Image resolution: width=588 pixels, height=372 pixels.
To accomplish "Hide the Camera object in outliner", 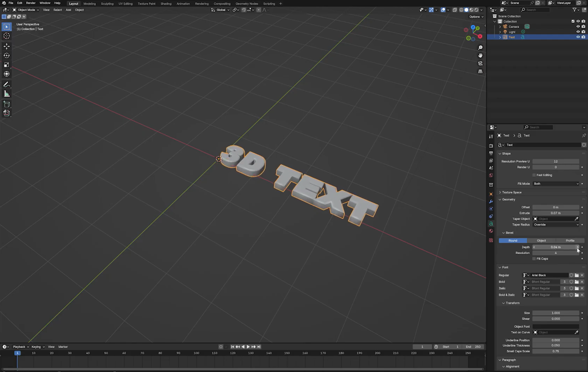I will (x=578, y=27).
